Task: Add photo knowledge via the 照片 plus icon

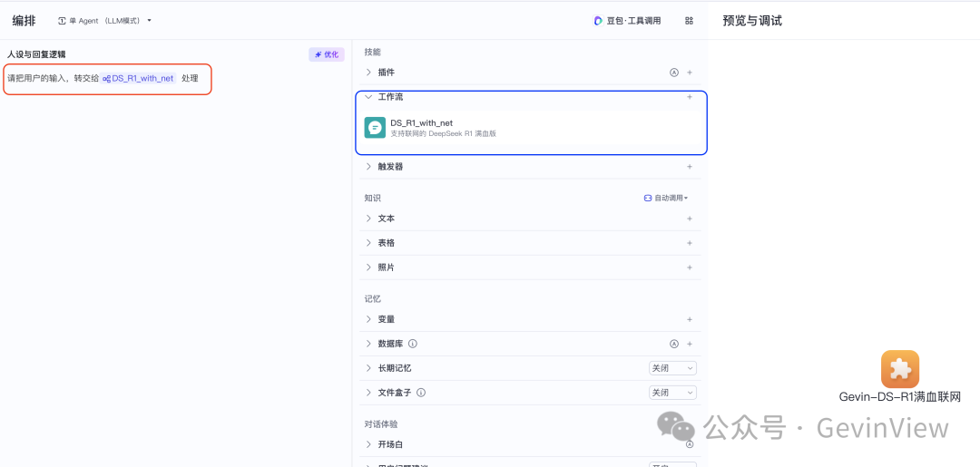Action: [690, 268]
